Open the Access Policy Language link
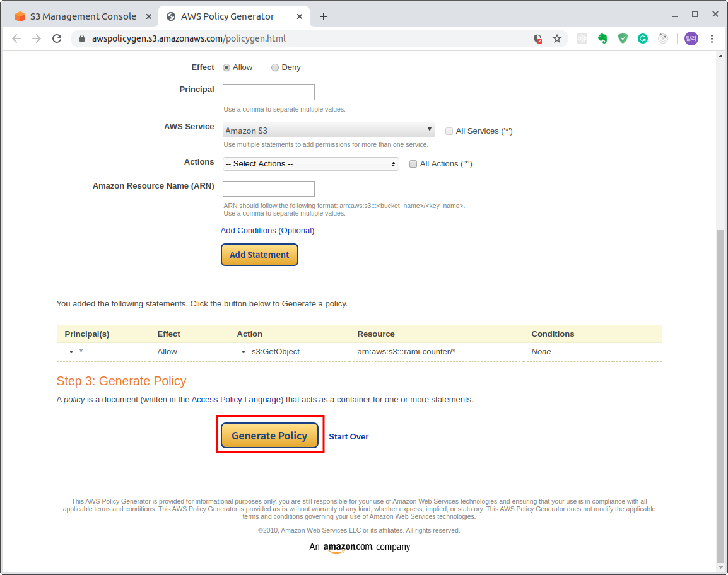The height and width of the screenshot is (575, 728). tap(236, 400)
